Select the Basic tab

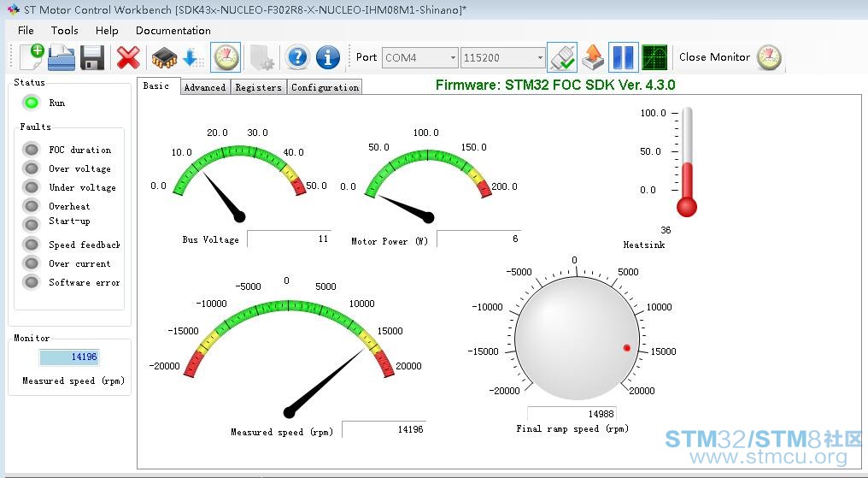pyautogui.click(x=158, y=86)
